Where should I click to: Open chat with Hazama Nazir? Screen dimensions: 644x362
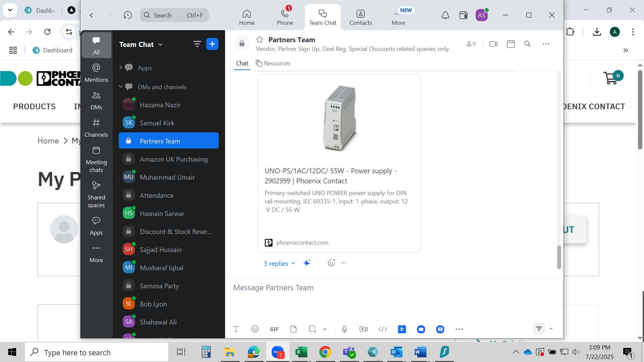(x=169, y=105)
